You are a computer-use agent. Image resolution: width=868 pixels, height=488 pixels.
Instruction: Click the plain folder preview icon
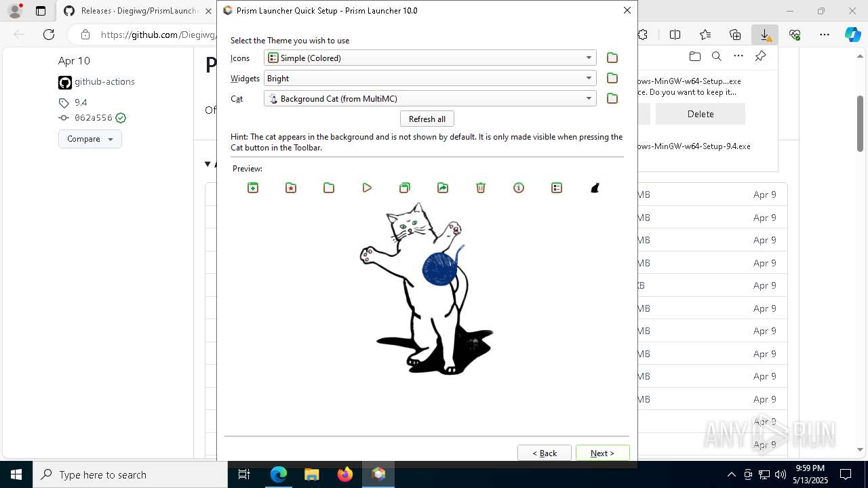[329, 188]
